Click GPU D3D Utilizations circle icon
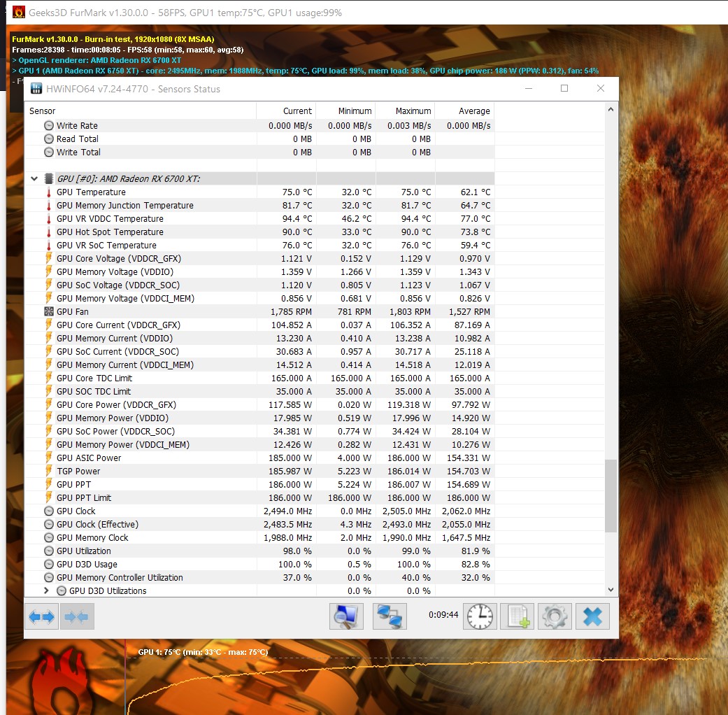Image resolution: width=728 pixels, height=715 pixels. pos(62,591)
